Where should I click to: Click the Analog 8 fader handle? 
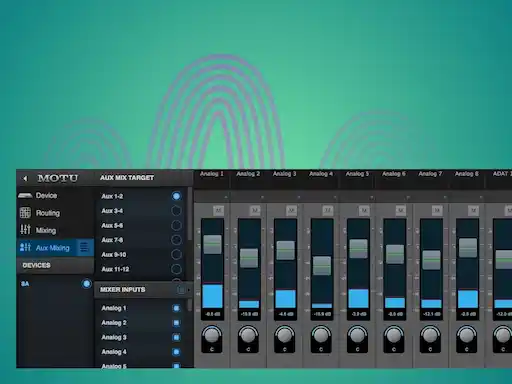coord(468,247)
